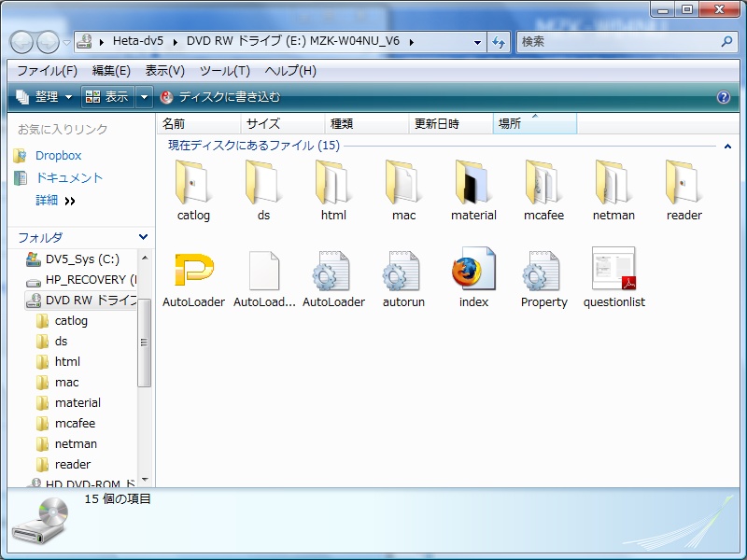Click the Back navigation arrow button

coord(21,42)
